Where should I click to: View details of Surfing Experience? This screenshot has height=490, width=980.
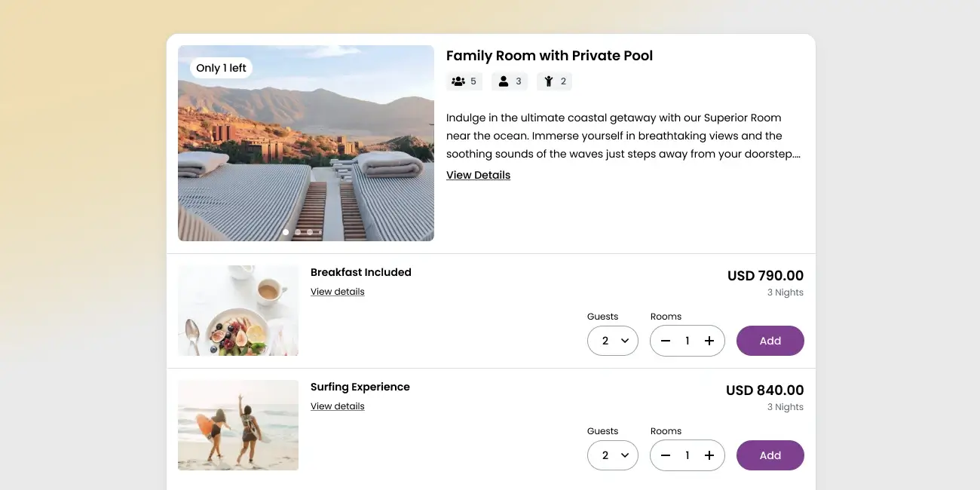(337, 406)
